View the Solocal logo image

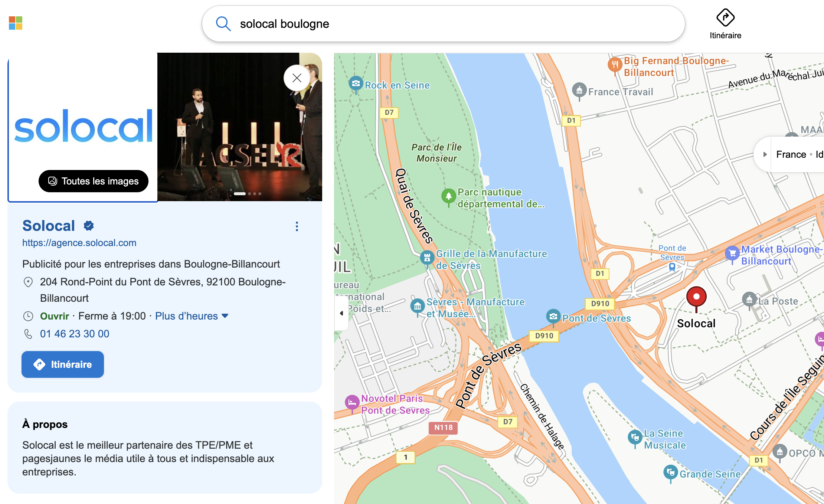[83, 126]
